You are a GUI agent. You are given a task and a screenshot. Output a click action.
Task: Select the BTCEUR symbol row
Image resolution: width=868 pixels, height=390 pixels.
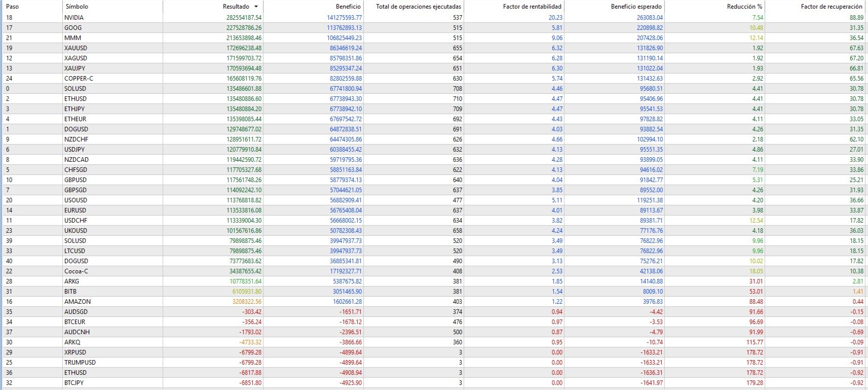coord(434,322)
